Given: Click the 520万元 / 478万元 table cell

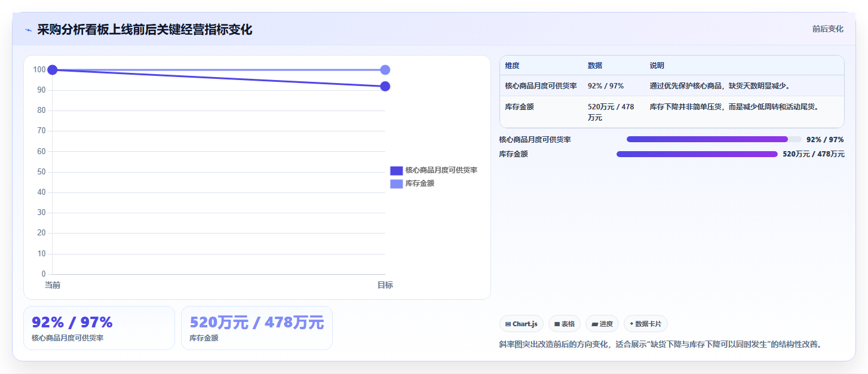Looking at the screenshot, I should click(x=611, y=112).
